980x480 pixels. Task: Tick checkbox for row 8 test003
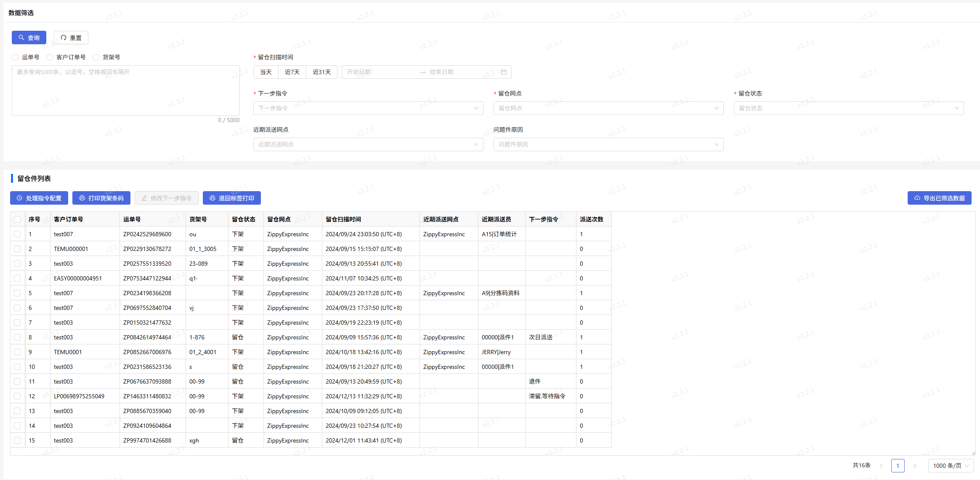(x=17, y=337)
